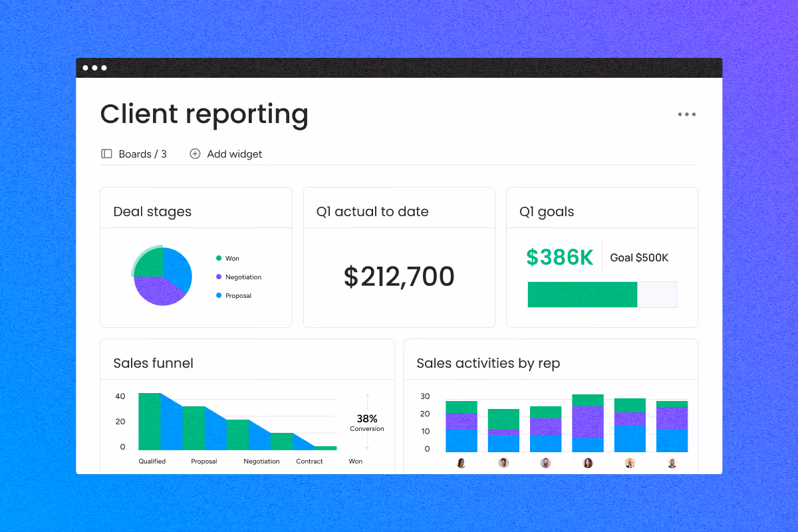Click the fourth rep's tallest stacked bar
Image resolution: width=798 pixels, height=532 pixels.
(x=588, y=423)
